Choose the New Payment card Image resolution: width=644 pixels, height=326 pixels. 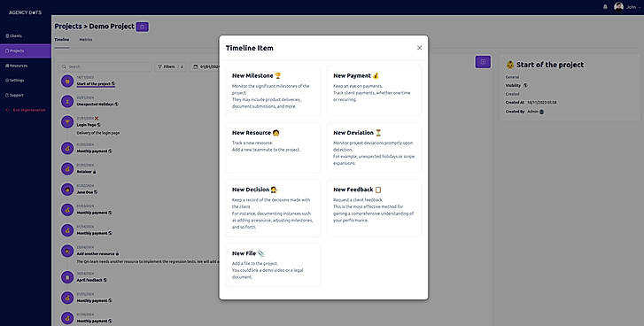(374, 91)
